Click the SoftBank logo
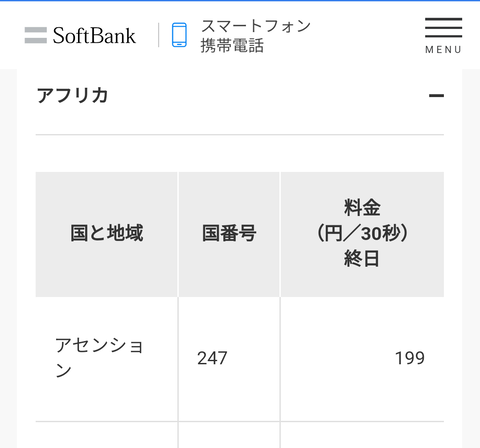 [80, 35]
